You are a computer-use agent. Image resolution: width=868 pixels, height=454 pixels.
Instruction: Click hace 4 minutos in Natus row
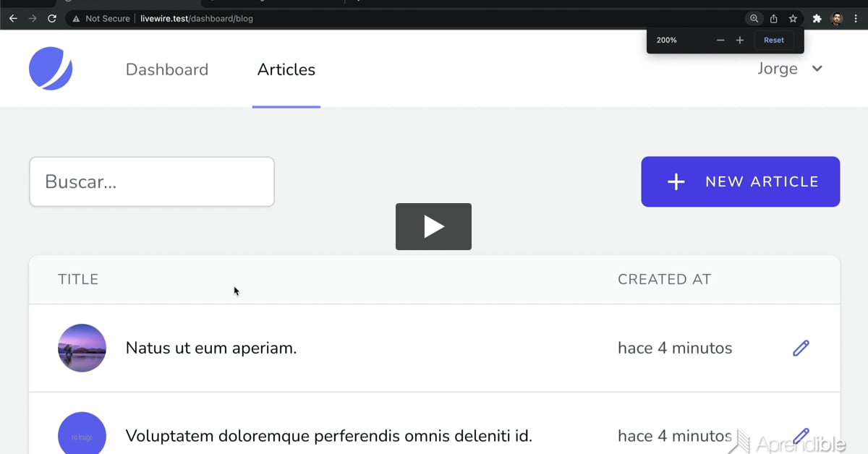675,348
